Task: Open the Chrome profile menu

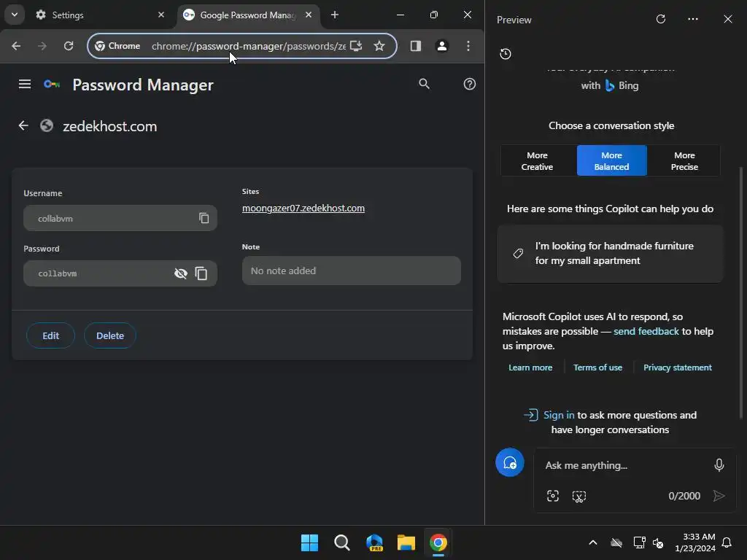Action: coord(442,46)
